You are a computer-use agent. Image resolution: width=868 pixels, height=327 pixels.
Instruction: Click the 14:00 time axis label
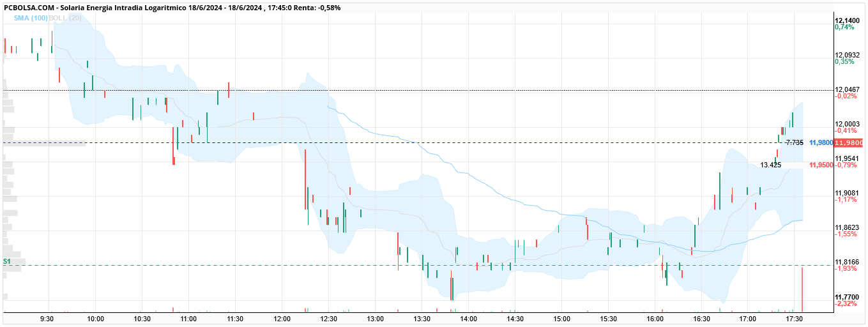tap(469, 318)
